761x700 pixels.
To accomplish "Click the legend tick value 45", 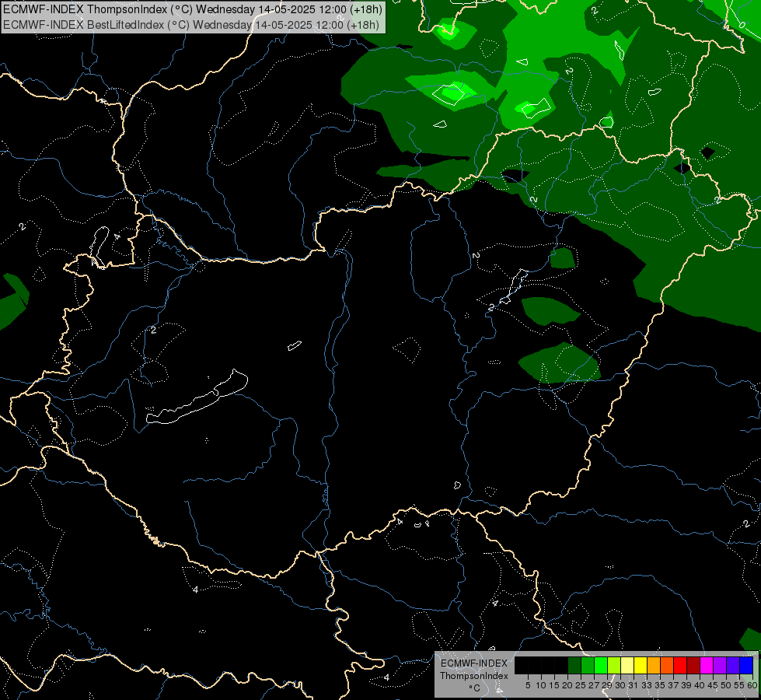I will click(713, 685).
